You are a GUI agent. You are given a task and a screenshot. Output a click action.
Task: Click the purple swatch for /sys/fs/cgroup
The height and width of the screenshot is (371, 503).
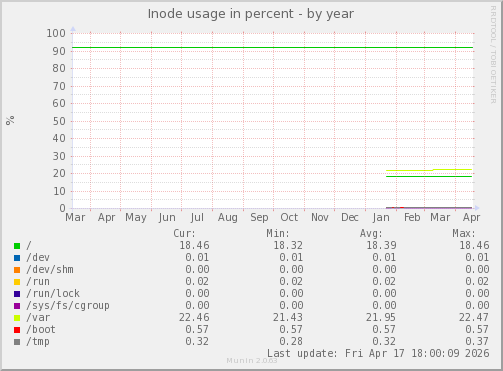point(17,306)
